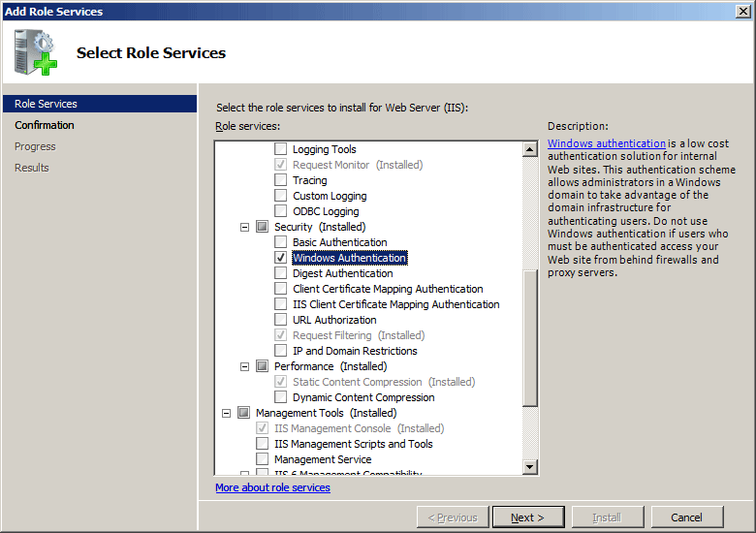Open the Confirmation step in sidebar
Screen dimensions: 756x533
(45, 125)
